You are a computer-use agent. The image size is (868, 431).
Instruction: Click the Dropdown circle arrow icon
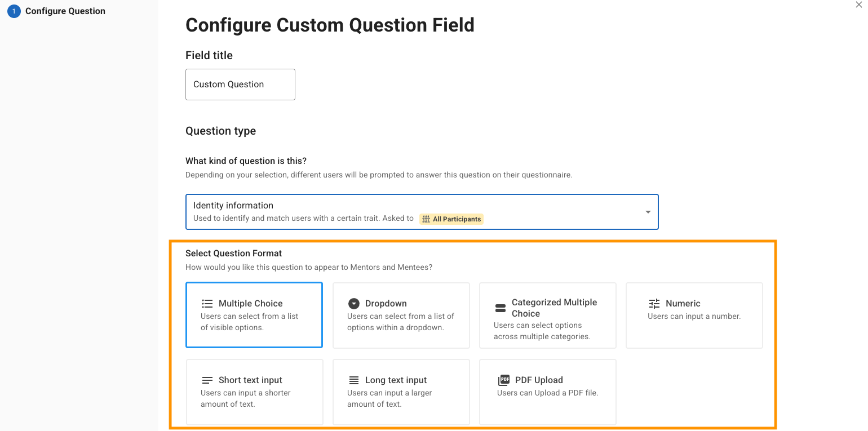(x=353, y=304)
